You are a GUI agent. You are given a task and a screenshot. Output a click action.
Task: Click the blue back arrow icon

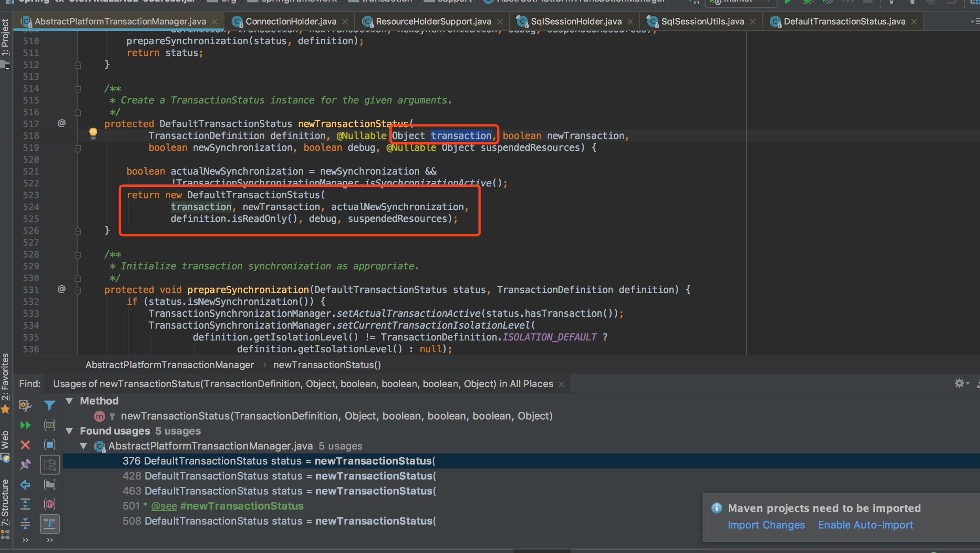click(x=25, y=484)
